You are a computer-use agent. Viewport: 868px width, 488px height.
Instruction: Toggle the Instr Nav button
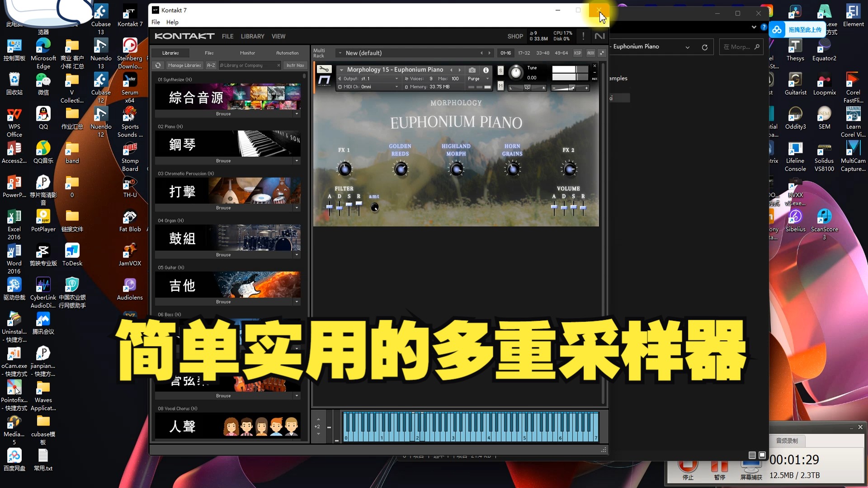point(295,66)
